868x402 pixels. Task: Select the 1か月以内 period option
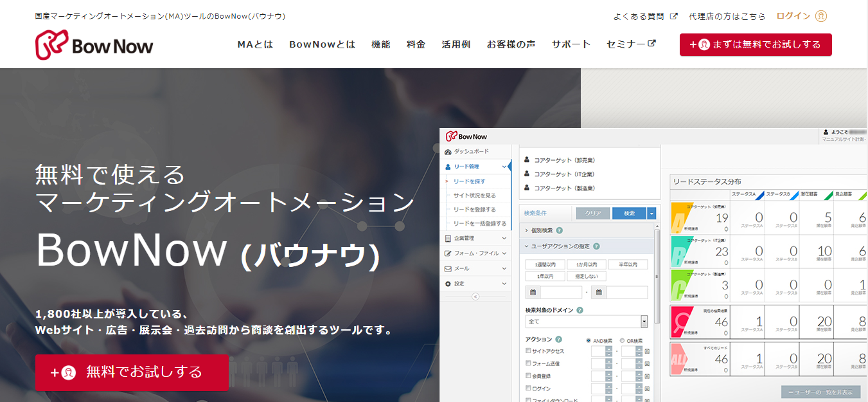pos(587,264)
